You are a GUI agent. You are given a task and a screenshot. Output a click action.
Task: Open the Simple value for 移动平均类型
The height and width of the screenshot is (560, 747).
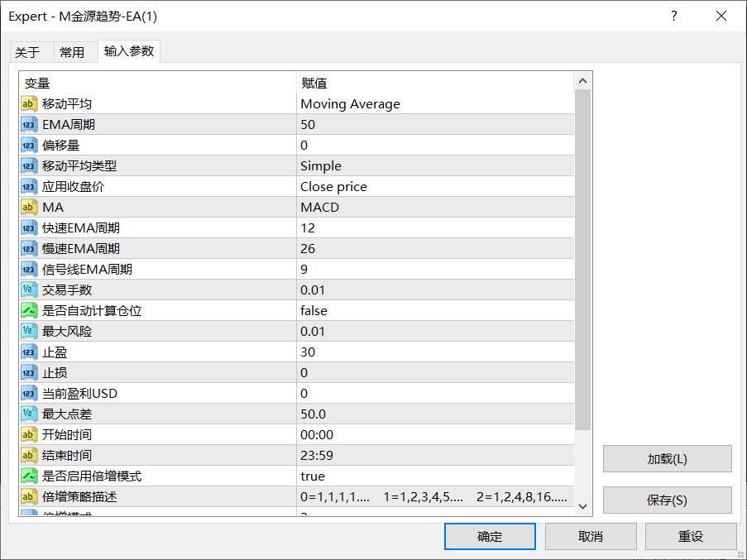435,166
